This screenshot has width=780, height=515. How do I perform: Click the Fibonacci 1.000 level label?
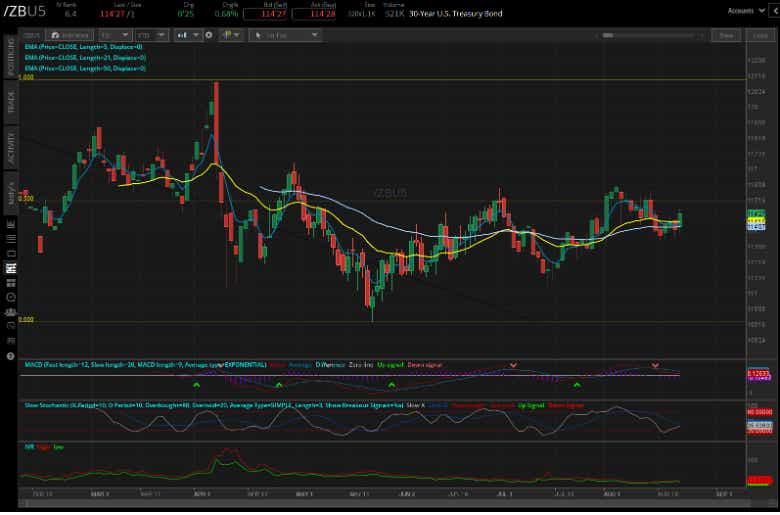tap(25, 77)
